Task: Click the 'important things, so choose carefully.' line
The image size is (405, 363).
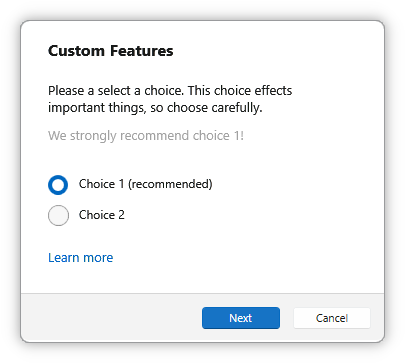Action: pyautogui.click(x=155, y=108)
